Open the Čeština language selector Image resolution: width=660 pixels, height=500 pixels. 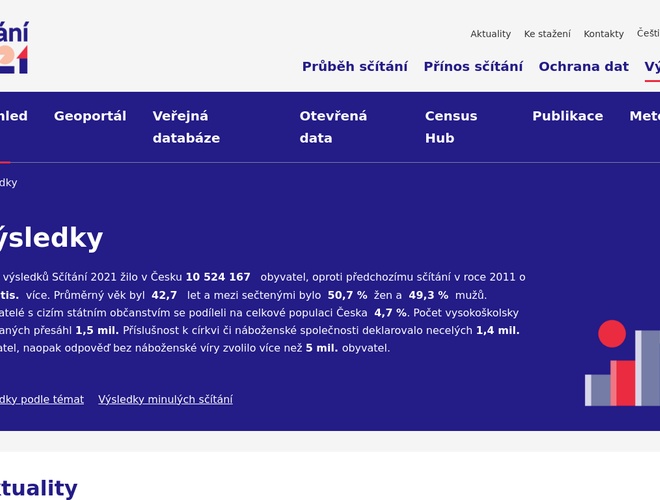[x=648, y=33]
